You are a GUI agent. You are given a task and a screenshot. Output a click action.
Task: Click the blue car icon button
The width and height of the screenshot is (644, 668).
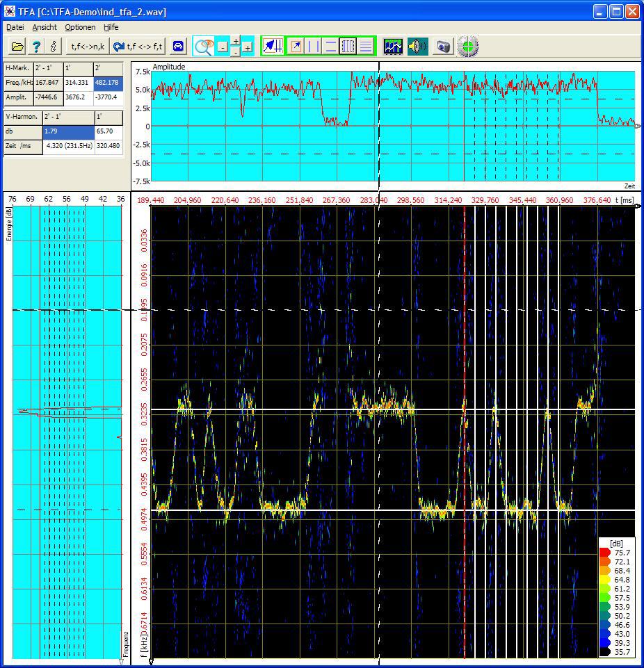pos(178,47)
